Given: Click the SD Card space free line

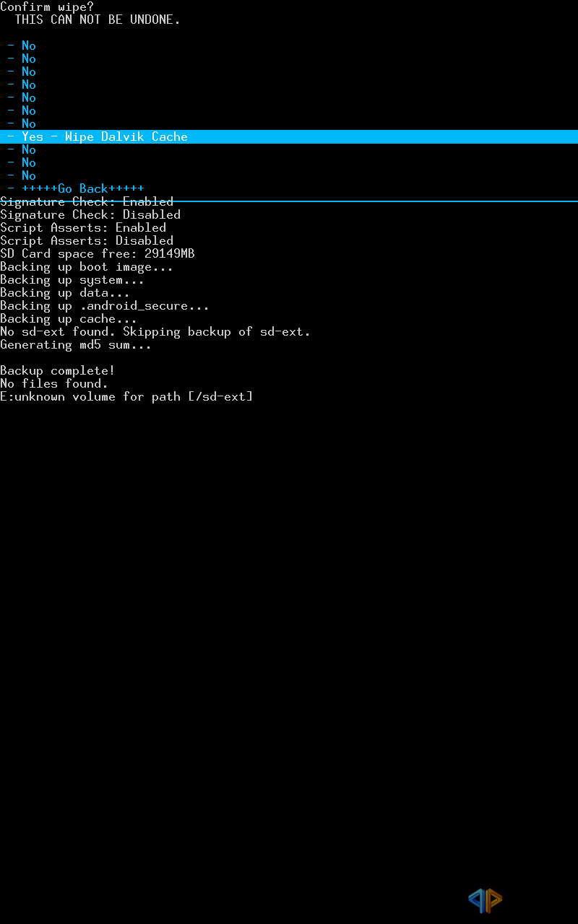Looking at the screenshot, I should click(x=98, y=253).
